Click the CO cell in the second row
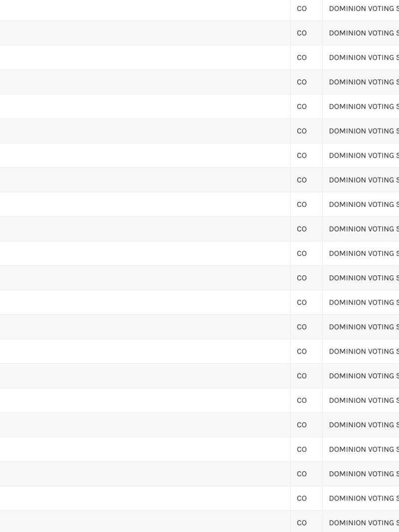 [x=301, y=33]
